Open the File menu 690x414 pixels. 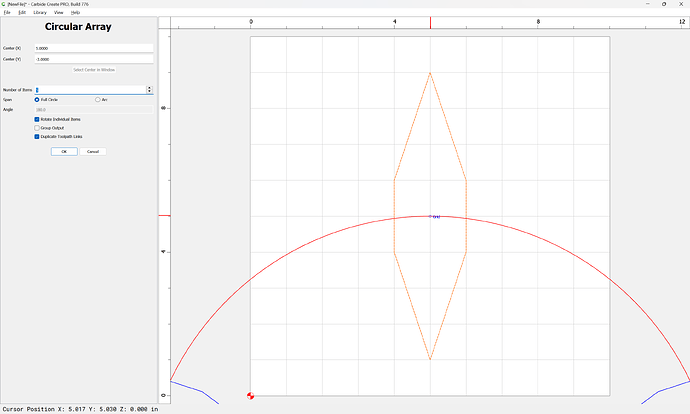tap(7, 12)
